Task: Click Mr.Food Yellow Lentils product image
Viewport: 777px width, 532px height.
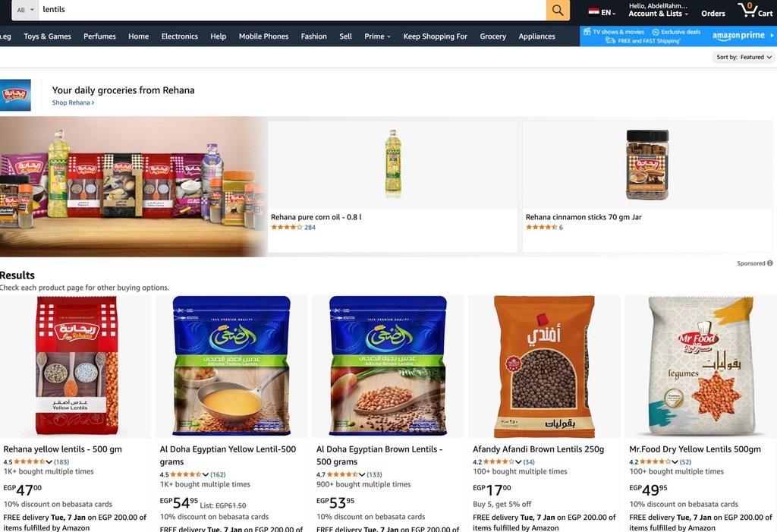Action: click(x=700, y=367)
